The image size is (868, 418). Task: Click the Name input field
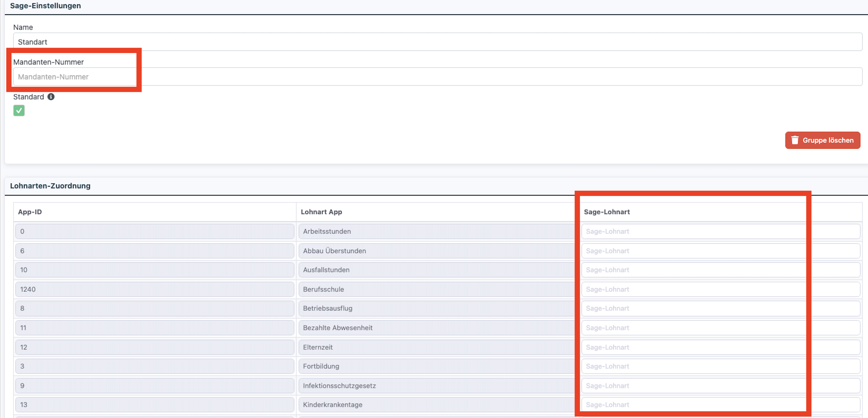(437, 42)
